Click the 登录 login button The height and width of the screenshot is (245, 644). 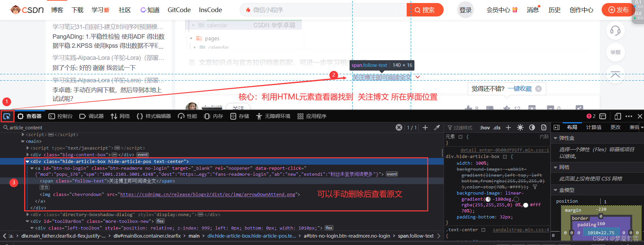click(x=466, y=10)
